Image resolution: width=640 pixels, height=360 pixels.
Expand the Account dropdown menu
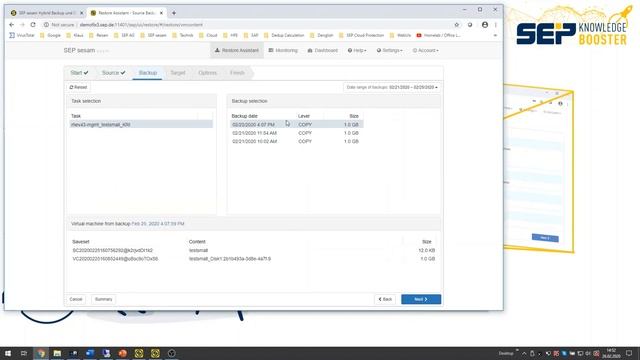tap(425, 51)
